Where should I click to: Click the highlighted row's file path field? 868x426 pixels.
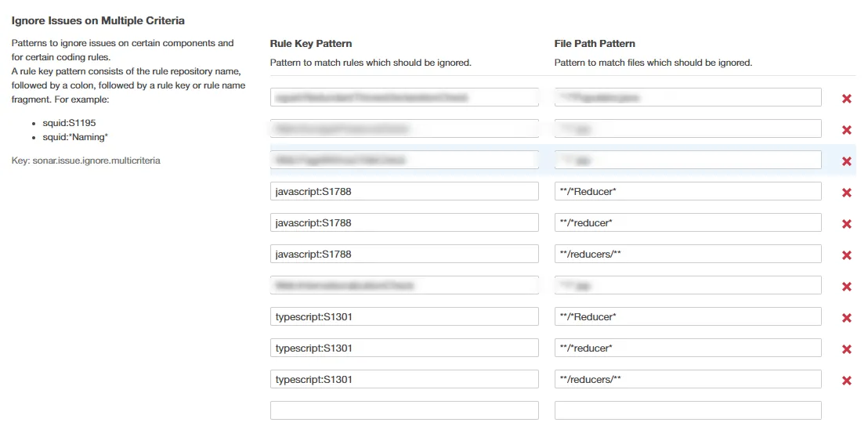tap(688, 160)
